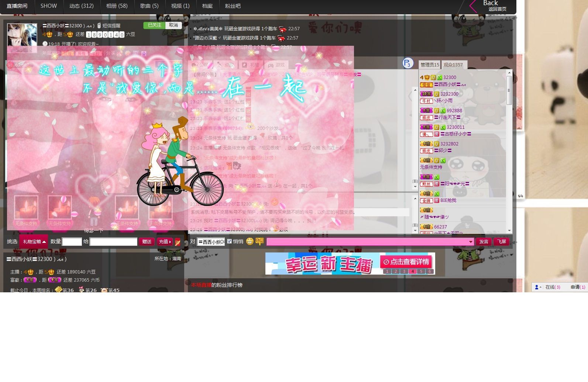Select user BIE抢我 in audience list

coord(463,197)
